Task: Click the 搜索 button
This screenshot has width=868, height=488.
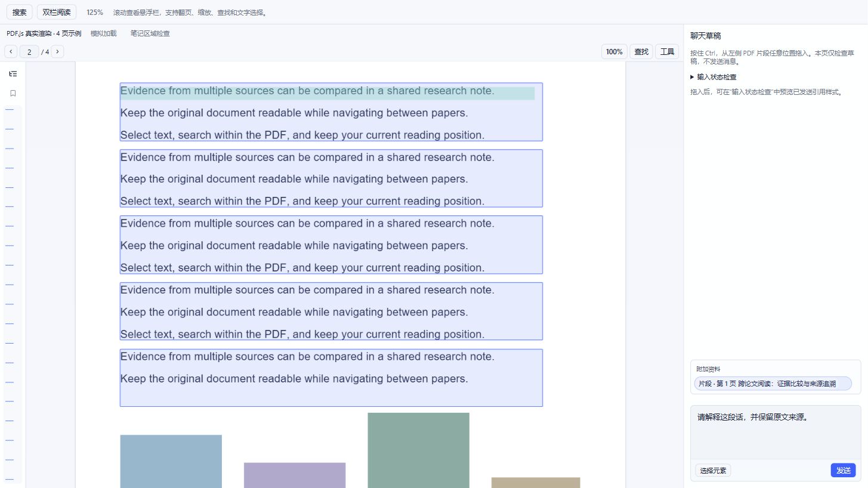Action: click(x=20, y=12)
